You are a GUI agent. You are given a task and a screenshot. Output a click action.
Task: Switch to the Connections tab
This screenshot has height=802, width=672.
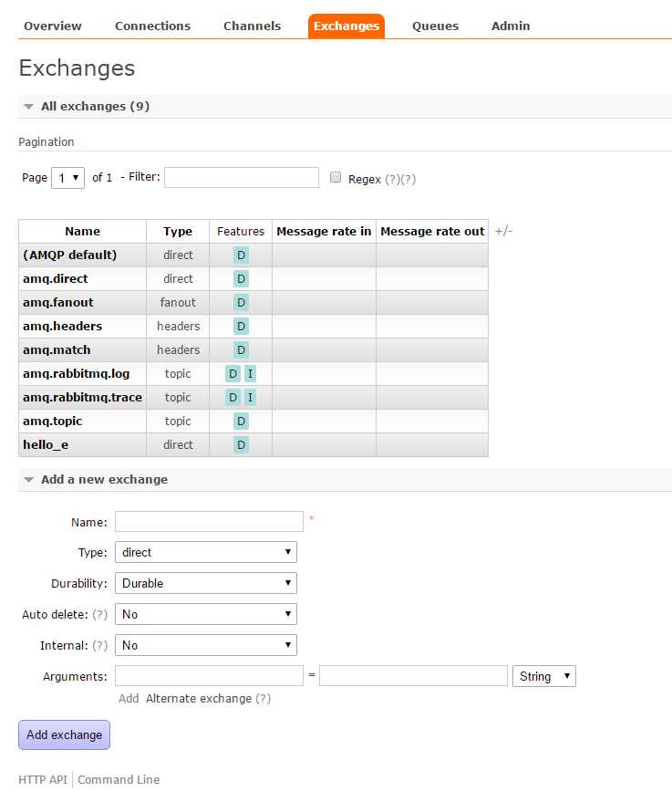click(152, 26)
